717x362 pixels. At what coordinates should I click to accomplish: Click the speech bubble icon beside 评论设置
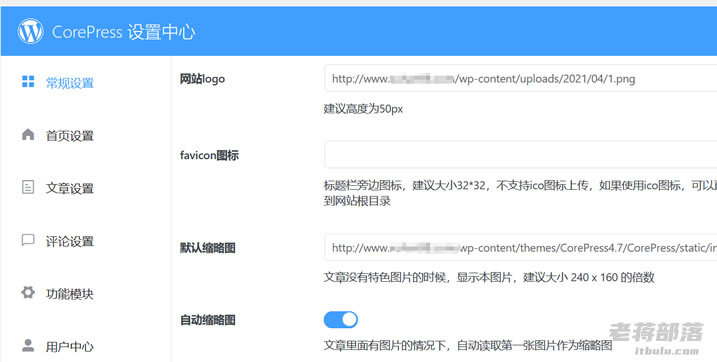(x=28, y=240)
